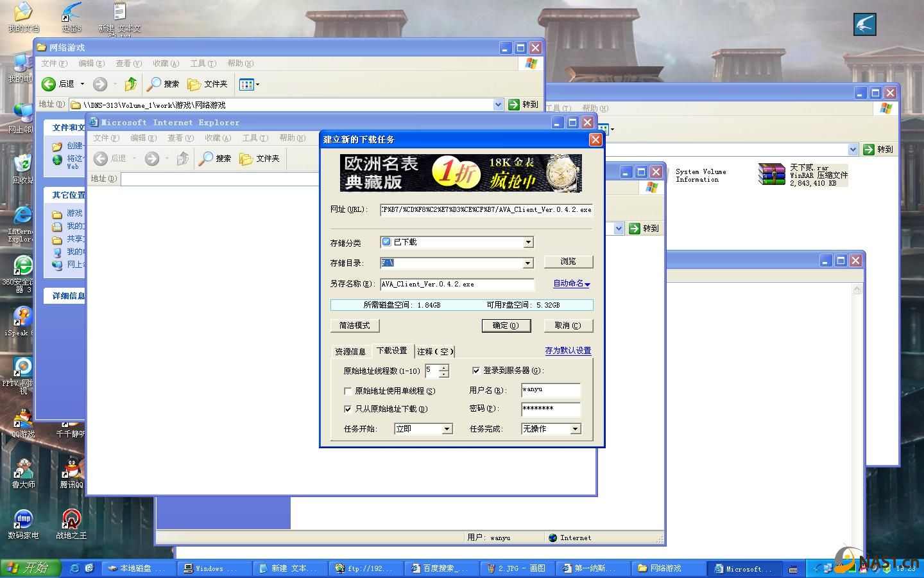The width and height of the screenshot is (924, 578).
Task: Increase the thread count spinner up arrow
Action: point(443,368)
